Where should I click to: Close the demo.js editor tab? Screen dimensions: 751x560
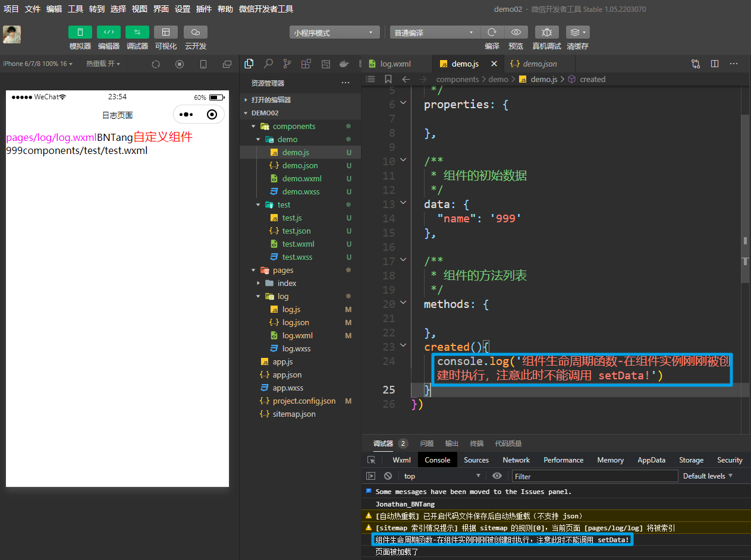pos(494,64)
